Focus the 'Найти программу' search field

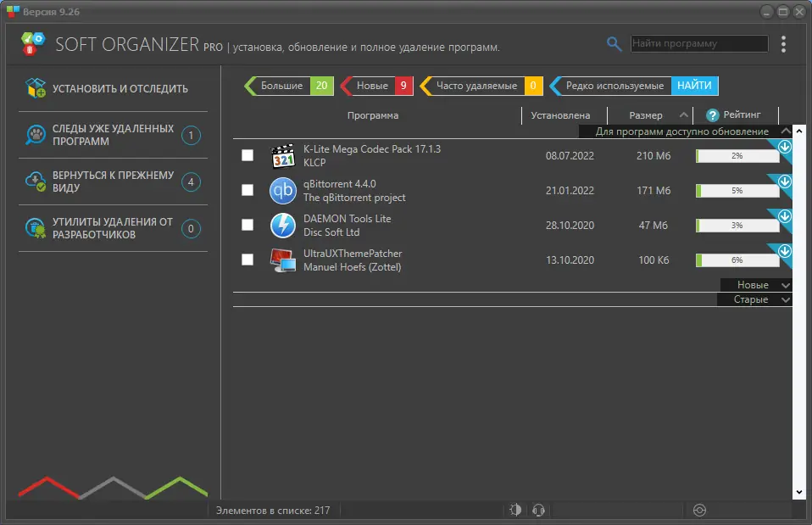click(x=699, y=43)
